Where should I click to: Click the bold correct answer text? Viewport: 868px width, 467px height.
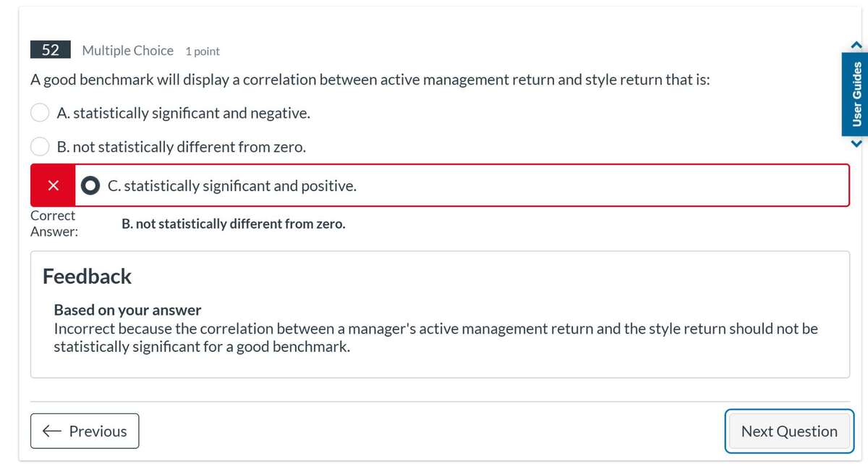(234, 224)
